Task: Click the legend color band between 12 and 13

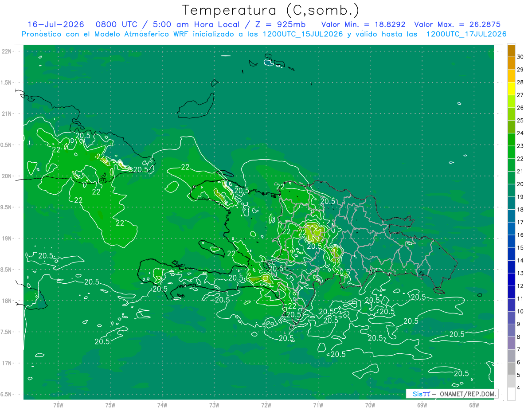Action: coord(511,280)
